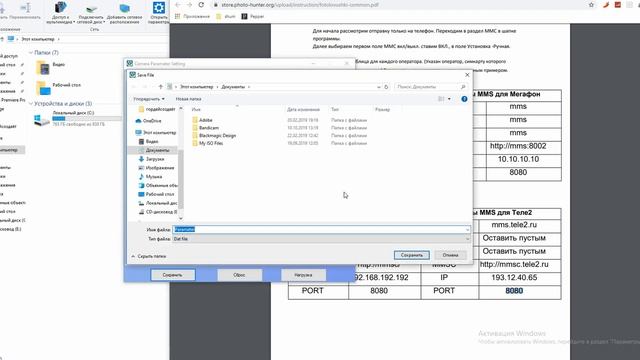640x360 pixels.
Task: Open view options dropdown arrow in Save File
Action: tap(449, 99)
